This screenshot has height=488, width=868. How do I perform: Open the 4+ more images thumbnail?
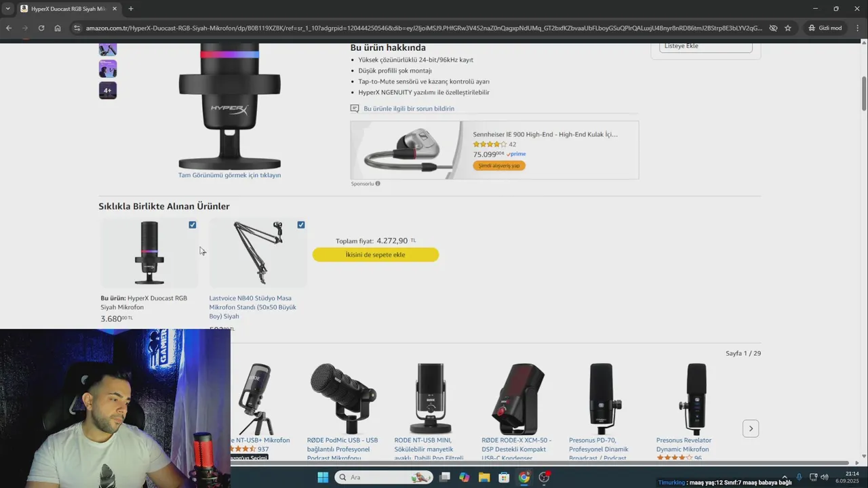[108, 90]
